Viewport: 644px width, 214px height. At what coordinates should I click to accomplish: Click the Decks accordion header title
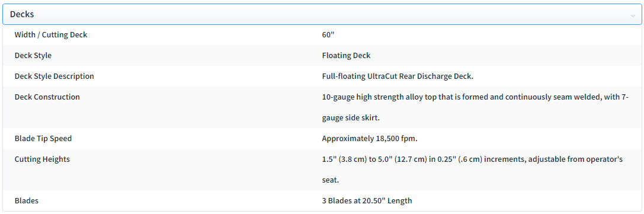coord(22,14)
